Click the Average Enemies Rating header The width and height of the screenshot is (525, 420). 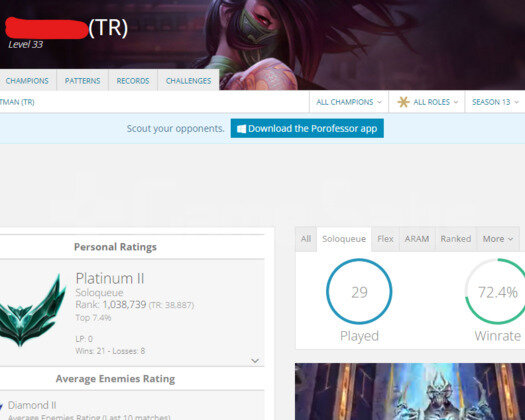tap(115, 379)
